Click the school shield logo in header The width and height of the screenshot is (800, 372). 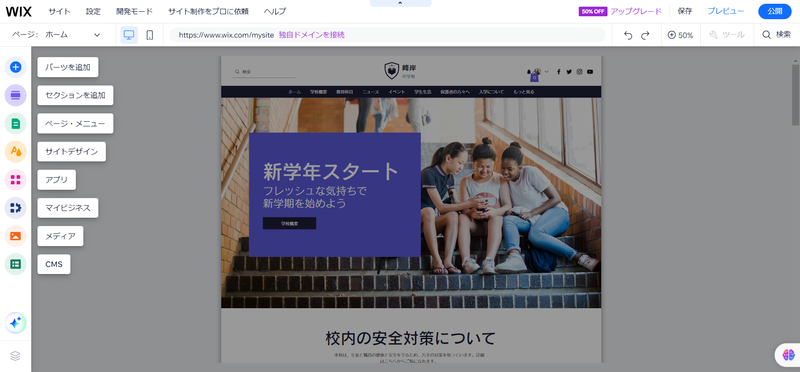(391, 70)
